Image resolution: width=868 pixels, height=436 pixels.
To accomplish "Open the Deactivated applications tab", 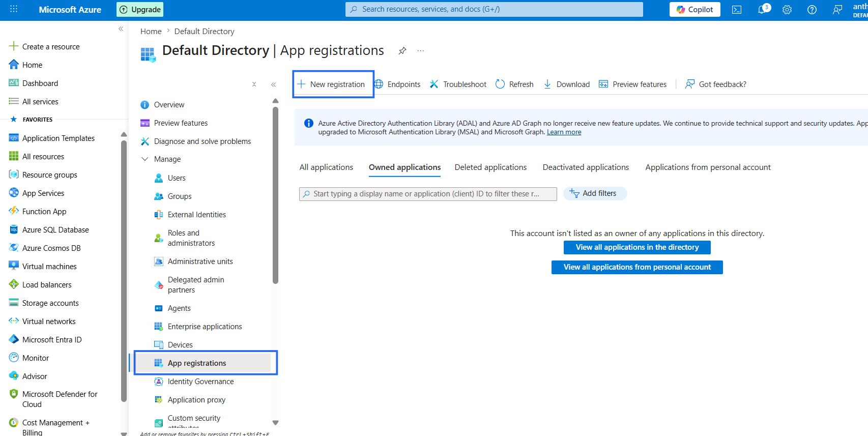I will (586, 167).
